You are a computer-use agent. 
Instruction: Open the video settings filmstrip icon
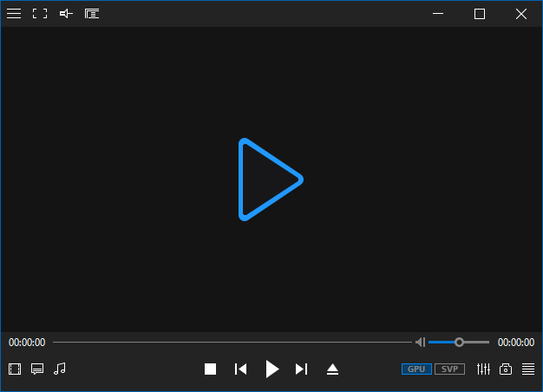click(x=15, y=369)
